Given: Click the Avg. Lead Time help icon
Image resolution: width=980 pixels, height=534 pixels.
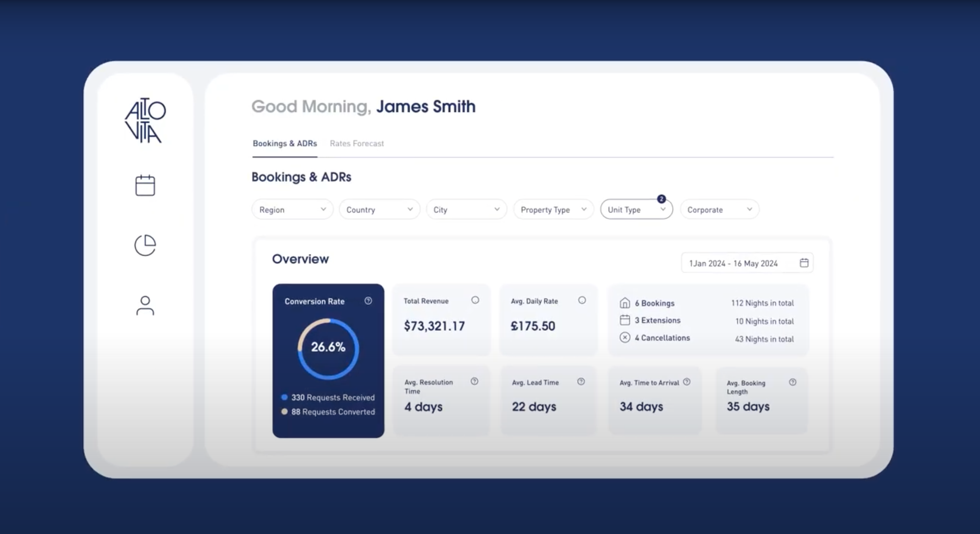Looking at the screenshot, I should [581, 381].
